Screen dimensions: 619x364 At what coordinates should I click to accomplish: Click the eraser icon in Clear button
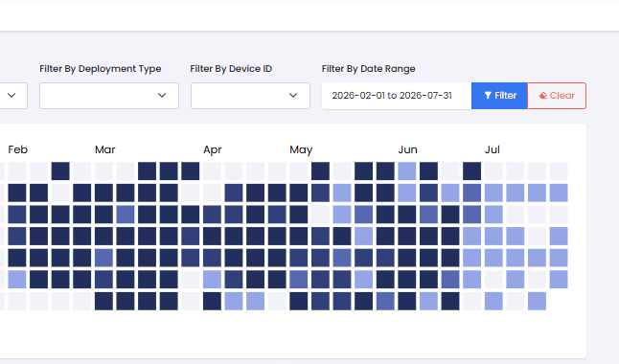[543, 96]
